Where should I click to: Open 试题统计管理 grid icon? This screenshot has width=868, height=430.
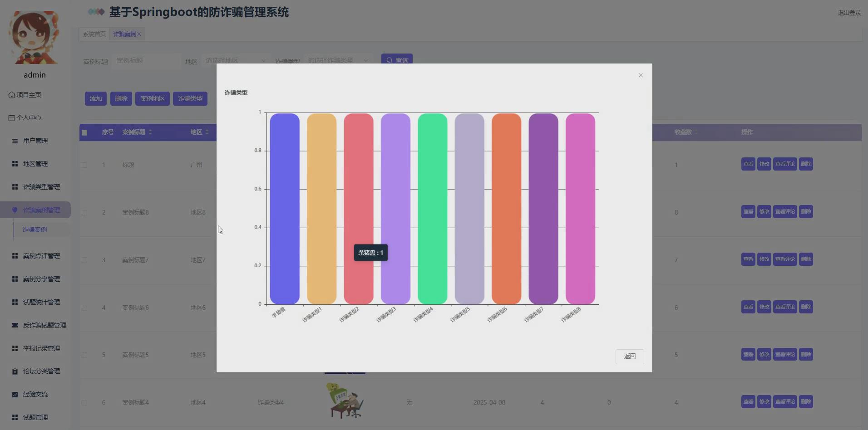pyautogui.click(x=15, y=302)
